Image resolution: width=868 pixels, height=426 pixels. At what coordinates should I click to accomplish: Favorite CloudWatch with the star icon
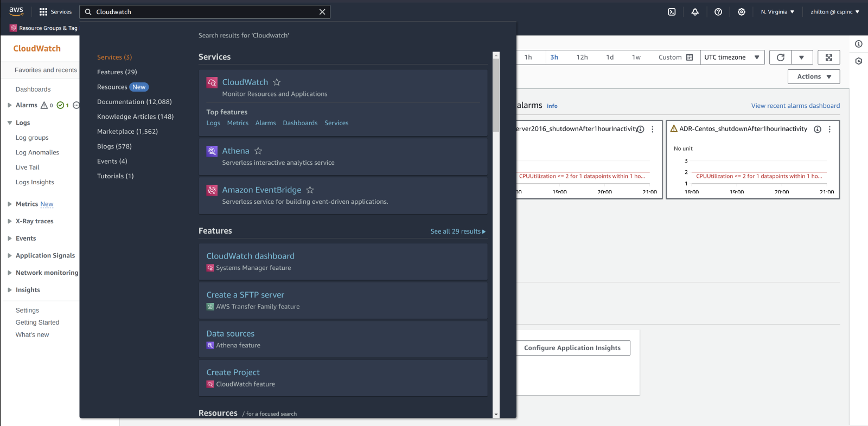277,82
